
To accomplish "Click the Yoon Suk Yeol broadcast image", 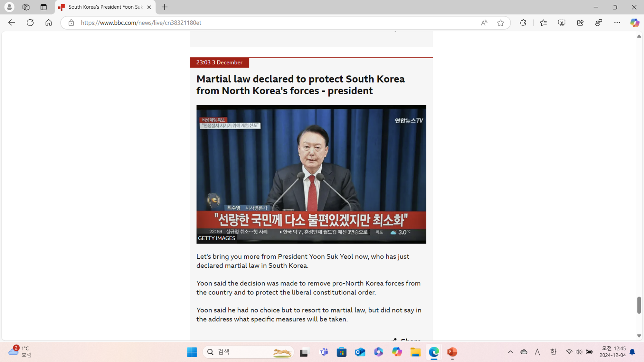I will click(x=311, y=174).
